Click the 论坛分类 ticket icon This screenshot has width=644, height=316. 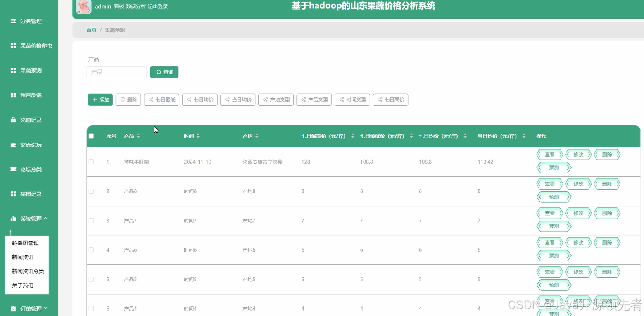pos(13,169)
